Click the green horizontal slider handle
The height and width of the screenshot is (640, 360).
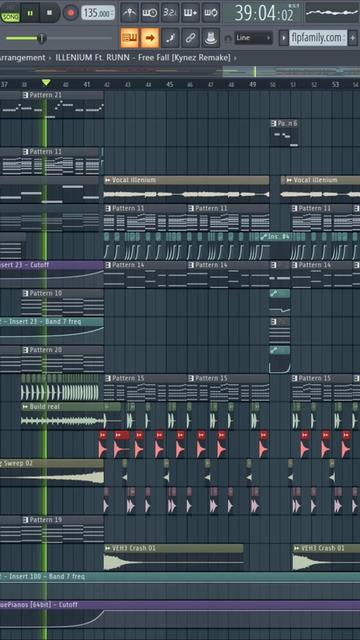tap(41, 38)
